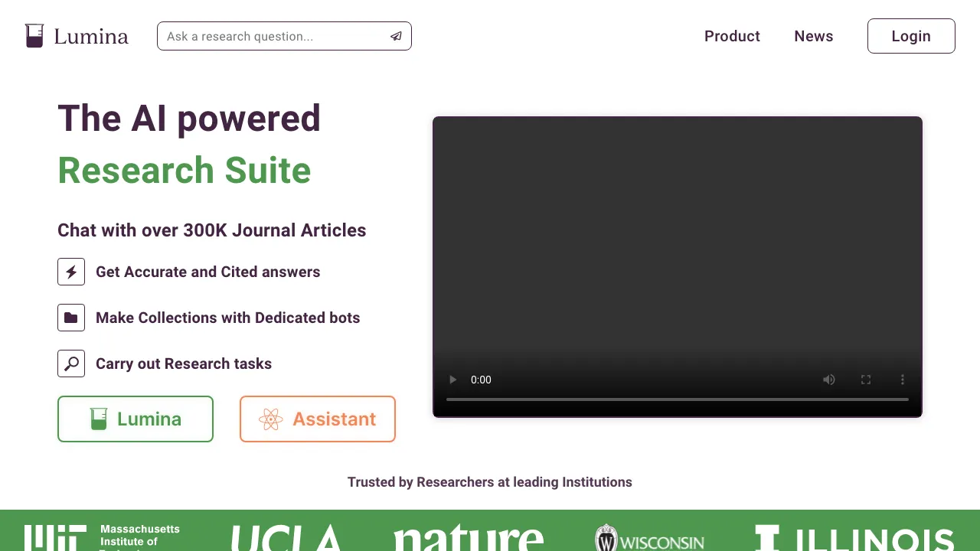980x551 pixels.
Task: Enter fullscreen for the video
Action: [x=866, y=380]
